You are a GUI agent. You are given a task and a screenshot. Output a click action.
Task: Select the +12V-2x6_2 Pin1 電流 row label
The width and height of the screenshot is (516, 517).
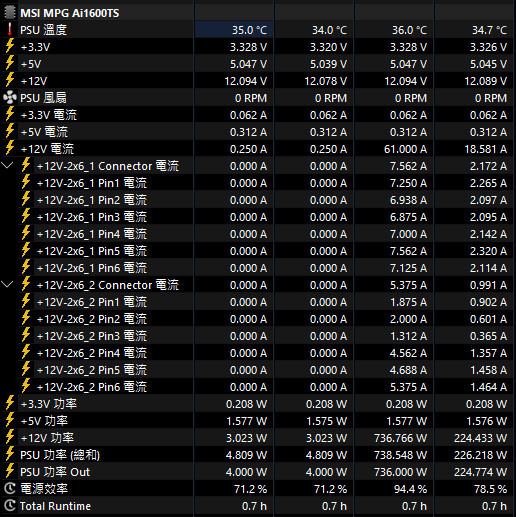pos(92,302)
